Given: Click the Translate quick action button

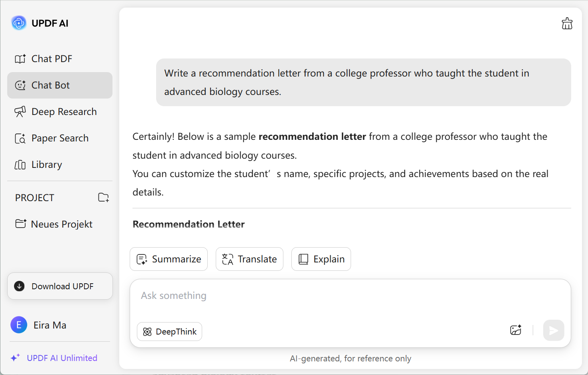Looking at the screenshot, I should [x=249, y=259].
